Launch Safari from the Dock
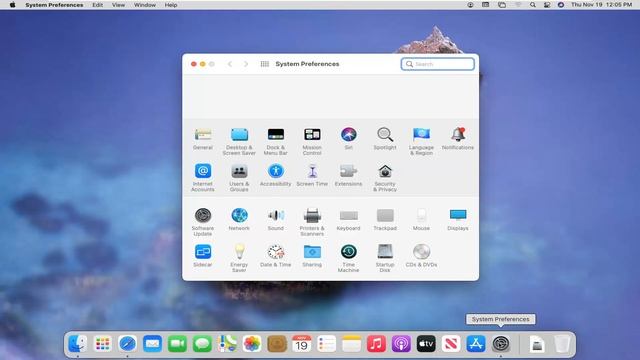The image size is (640, 360). click(127, 344)
